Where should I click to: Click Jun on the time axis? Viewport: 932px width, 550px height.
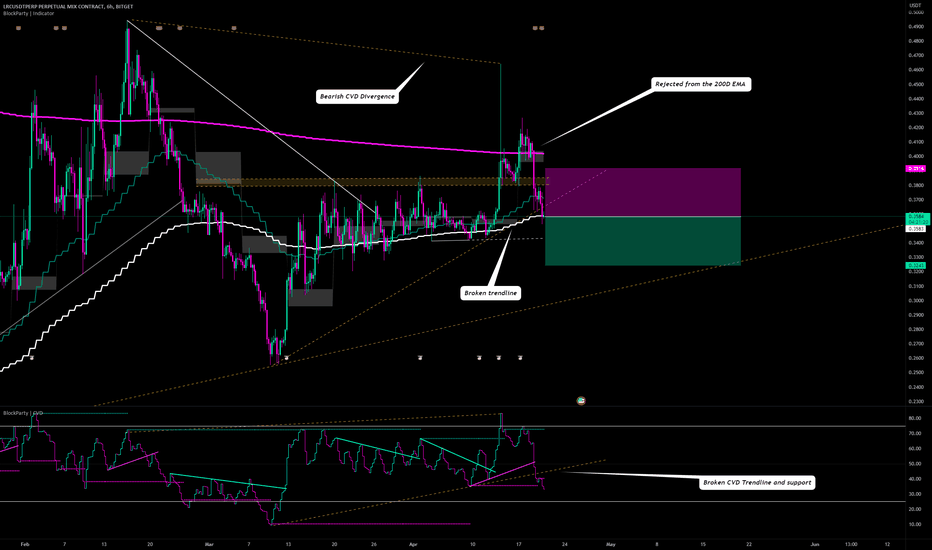click(x=815, y=544)
